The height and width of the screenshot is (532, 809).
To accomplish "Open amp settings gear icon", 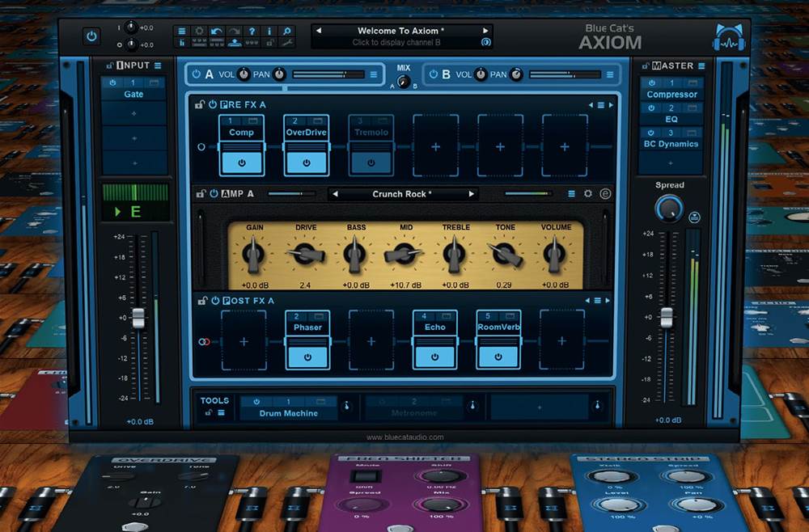I will tap(587, 194).
